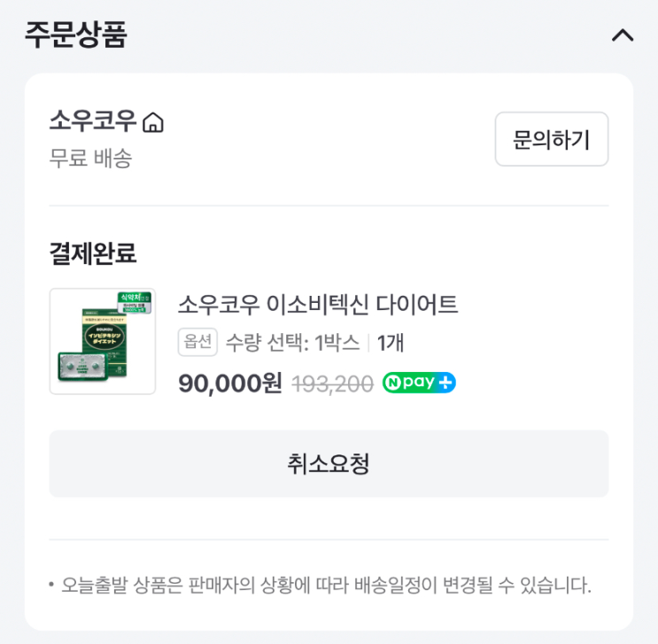658x644 pixels.
Task: Open the 소우코우 이소비텍신 다이어트 product title
Action: coord(318,305)
